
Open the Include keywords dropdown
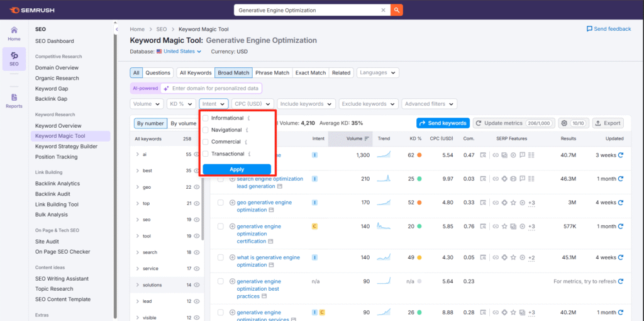[x=306, y=104]
